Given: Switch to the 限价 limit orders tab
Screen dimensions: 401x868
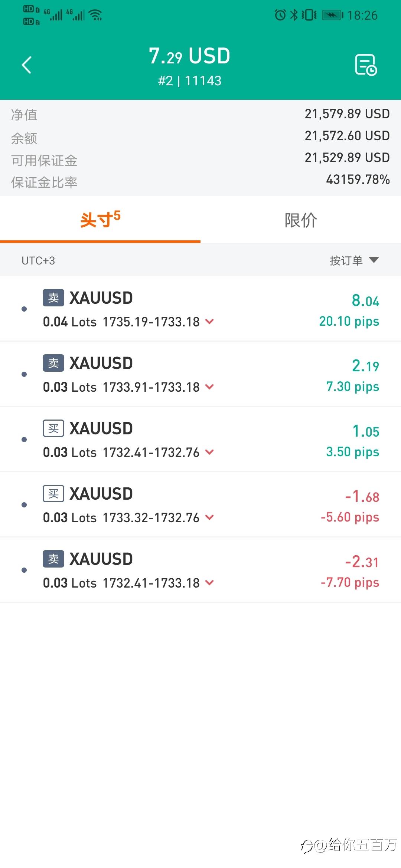Looking at the screenshot, I should 301,220.
